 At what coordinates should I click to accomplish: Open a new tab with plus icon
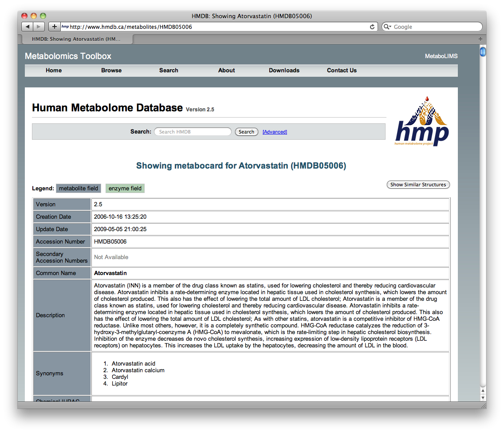tap(480, 39)
